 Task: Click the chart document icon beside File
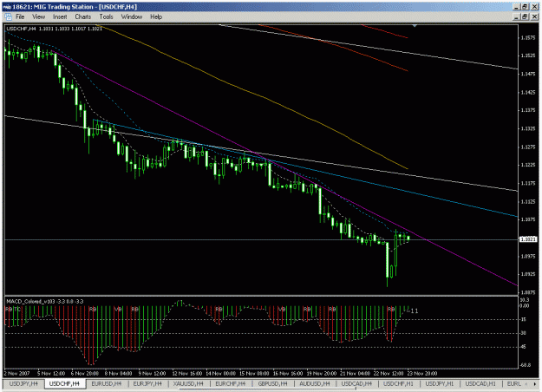(x=8, y=16)
